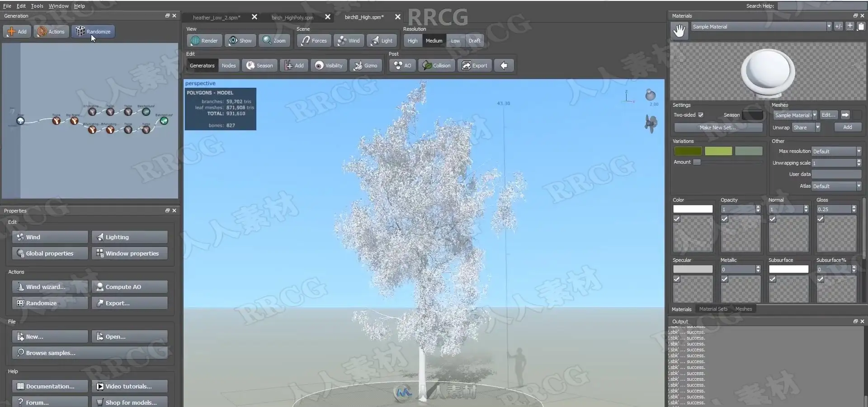Open the Unwrap Share dropdown
The height and width of the screenshot is (407, 868).
click(x=806, y=128)
